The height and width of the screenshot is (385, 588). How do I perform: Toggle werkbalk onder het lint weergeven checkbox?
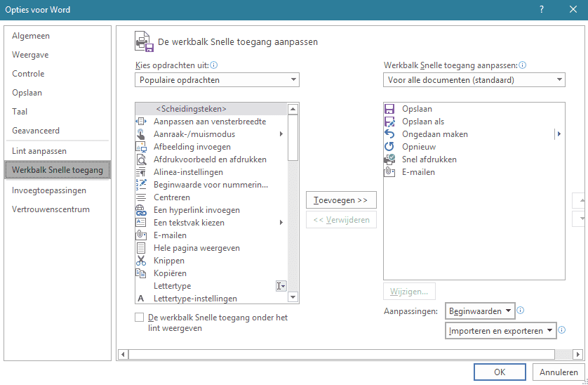(x=139, y=318)
